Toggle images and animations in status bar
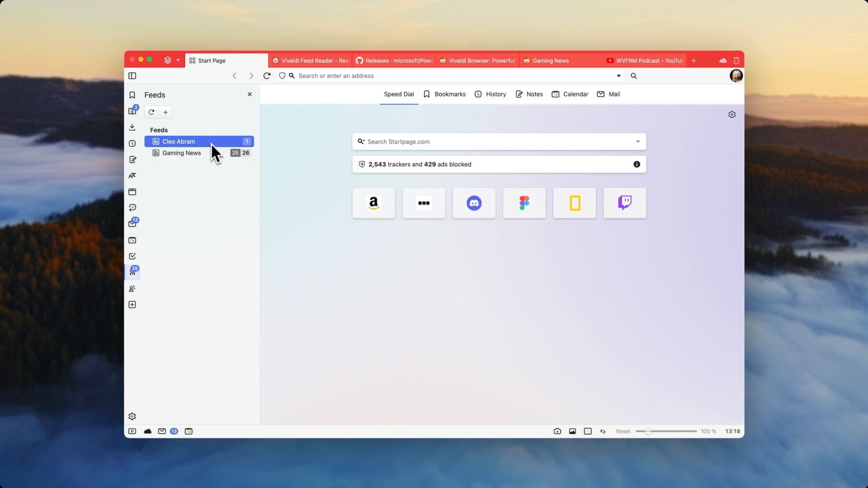This screenshot has height=488, width=868. [572, 432]
